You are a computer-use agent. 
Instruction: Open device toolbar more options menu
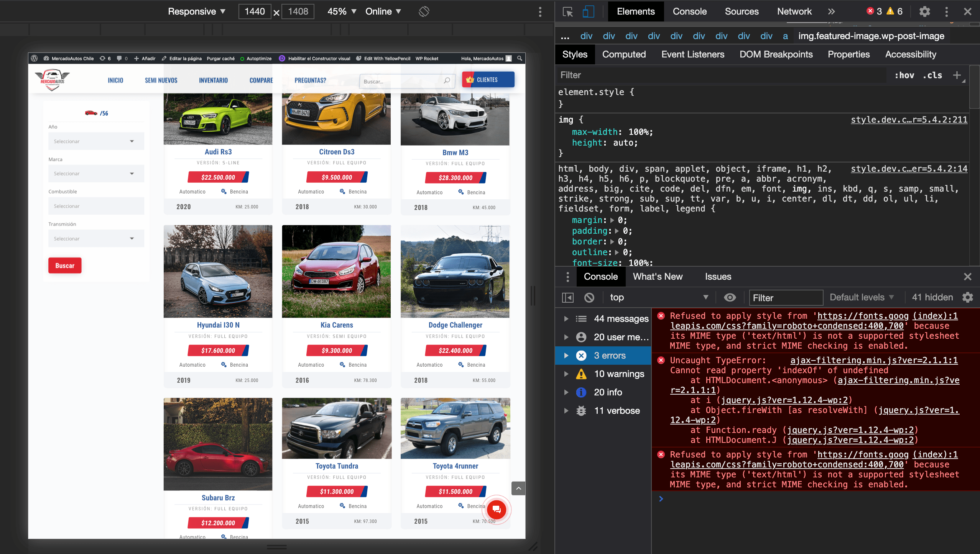[x=540, y=11]
